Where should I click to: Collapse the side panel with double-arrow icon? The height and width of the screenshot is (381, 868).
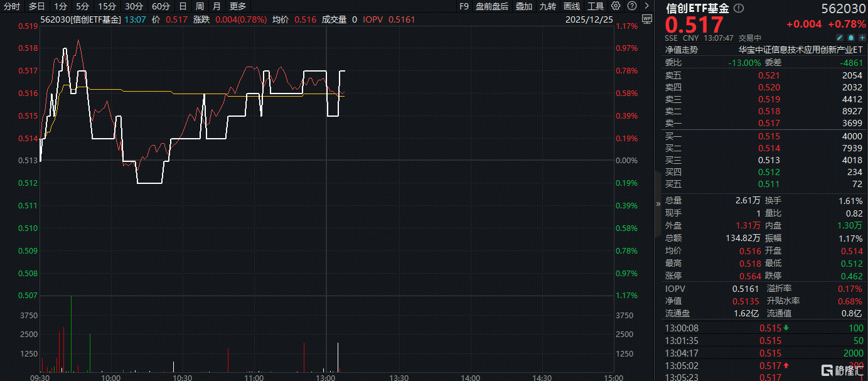658,203
